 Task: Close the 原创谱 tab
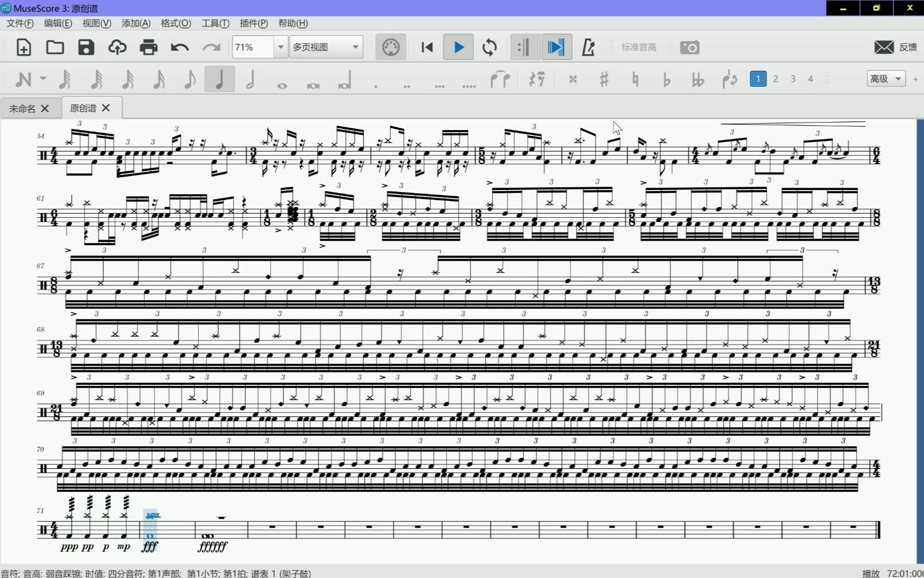click(x=106, y=108)
